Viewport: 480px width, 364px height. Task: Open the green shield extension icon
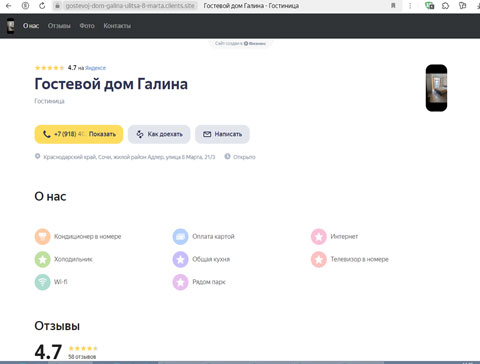(x=430, y=6)
